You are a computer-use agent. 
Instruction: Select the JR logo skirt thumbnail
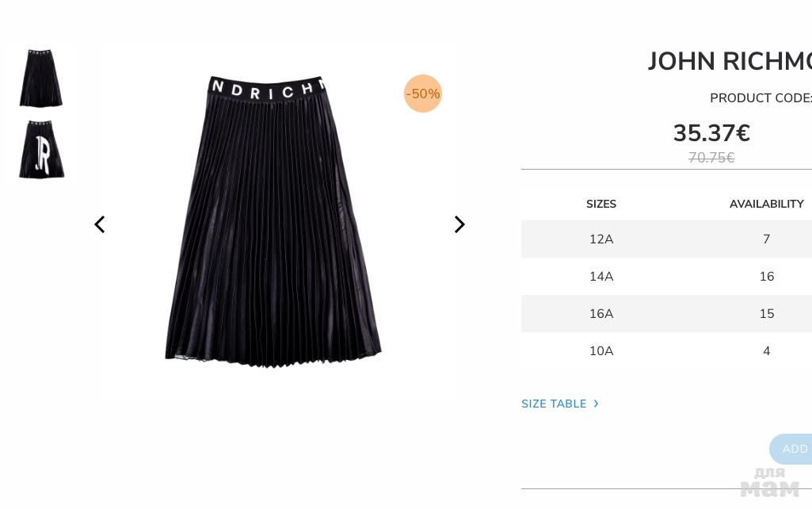click(x=41, y=149)
